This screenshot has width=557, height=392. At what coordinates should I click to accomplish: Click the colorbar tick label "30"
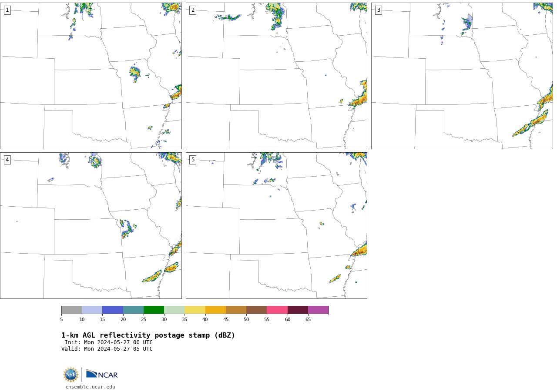164,320
